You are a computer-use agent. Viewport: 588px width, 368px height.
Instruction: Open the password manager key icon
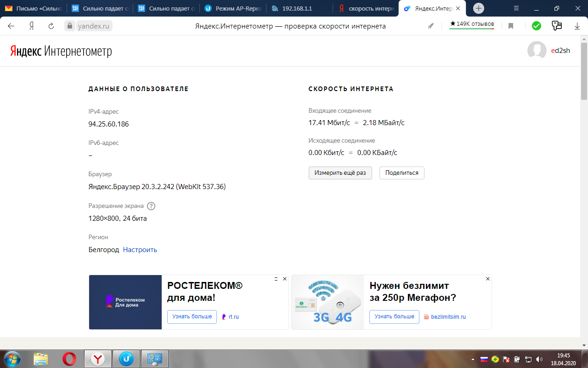[557, 26]
